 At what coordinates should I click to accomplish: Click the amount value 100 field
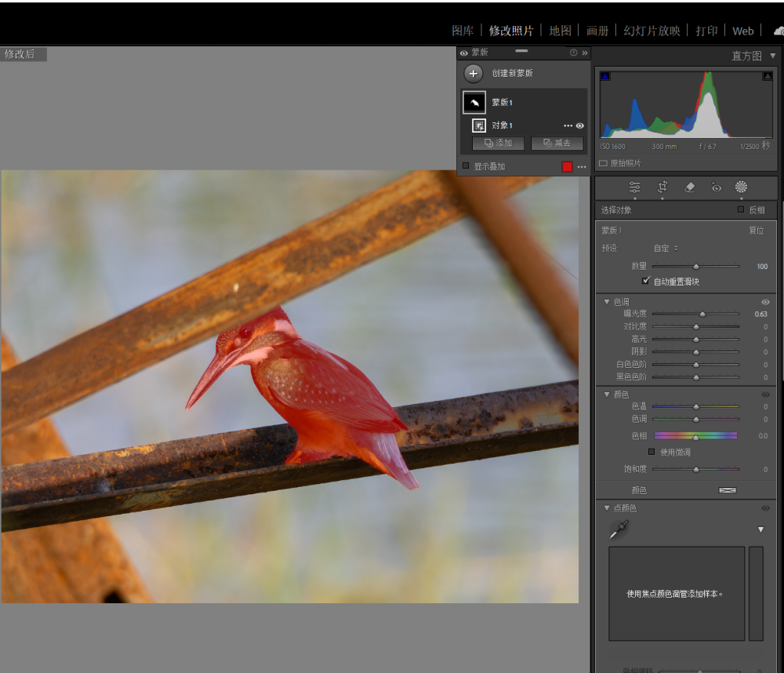pos(762,266)
